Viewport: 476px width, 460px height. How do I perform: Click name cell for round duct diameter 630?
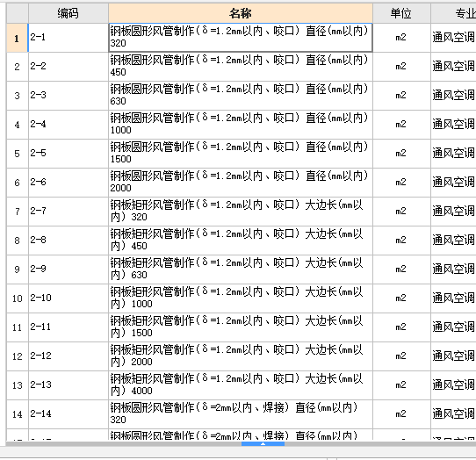(240, 96)
